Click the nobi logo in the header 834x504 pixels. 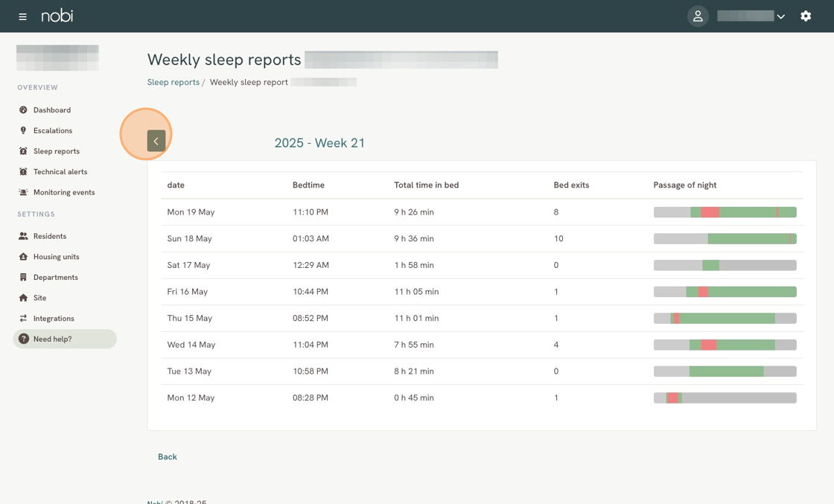pos(57,16)
